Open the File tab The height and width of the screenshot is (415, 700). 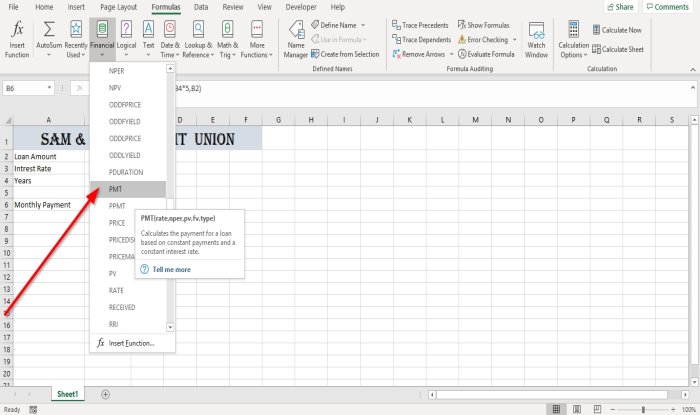point(13,7)
